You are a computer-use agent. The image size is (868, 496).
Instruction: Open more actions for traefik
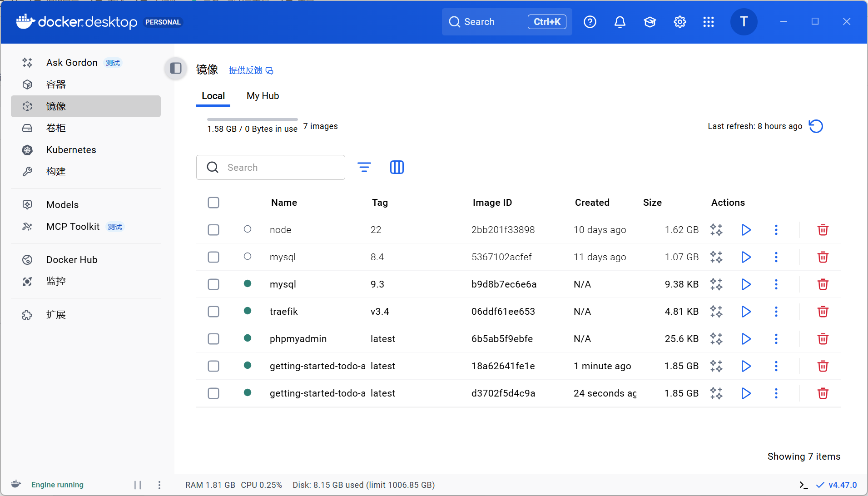point(776,312)
